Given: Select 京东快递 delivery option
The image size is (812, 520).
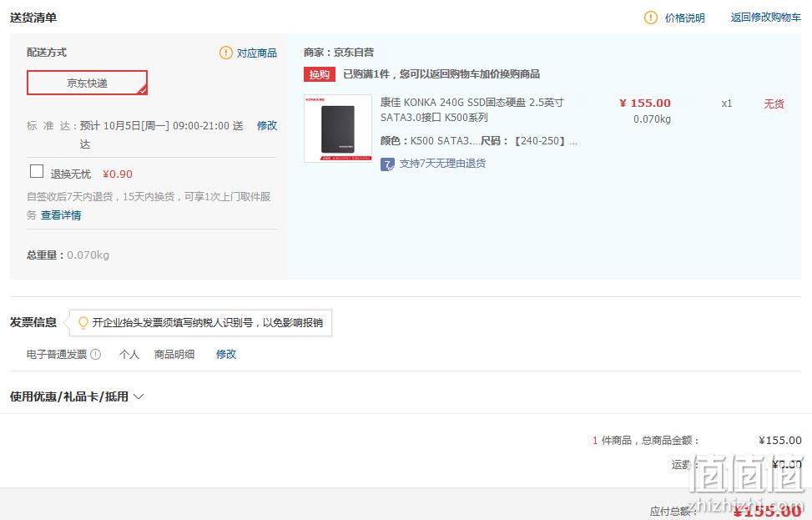Looking at the screenshot, I should 87,83.
